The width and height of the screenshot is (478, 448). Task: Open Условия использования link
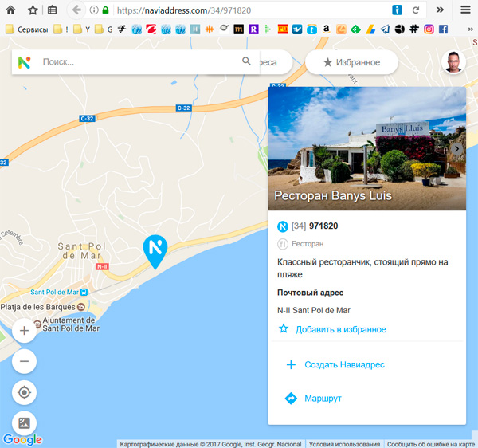(344, 443)
